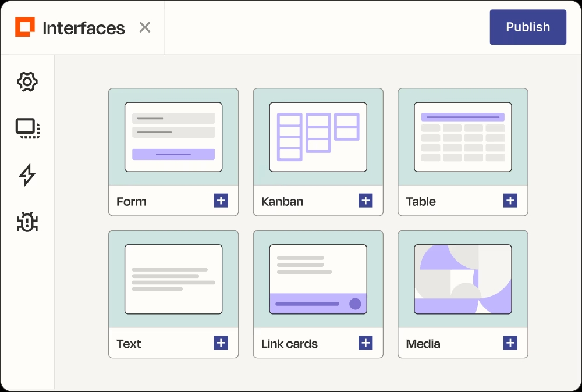Add a Kanban component with its plus icon
582x392 pixels.
(365, 200)
